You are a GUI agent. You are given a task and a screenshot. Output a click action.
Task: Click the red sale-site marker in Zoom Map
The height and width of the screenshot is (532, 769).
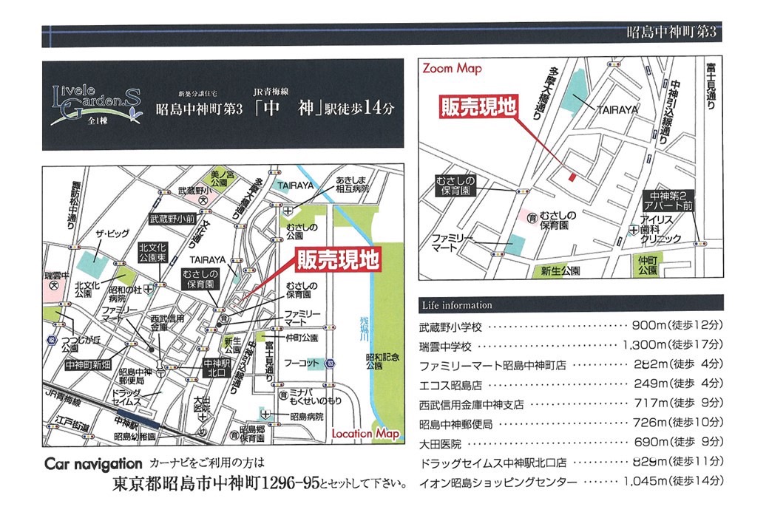pyautogui.click(x=572, y=177)
